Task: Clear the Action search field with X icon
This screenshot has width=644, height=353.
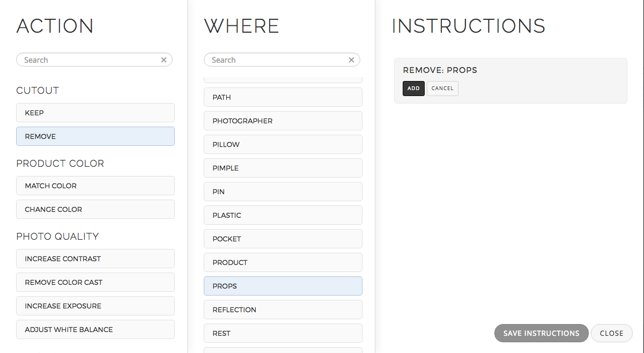Action: tap(164, 60)
